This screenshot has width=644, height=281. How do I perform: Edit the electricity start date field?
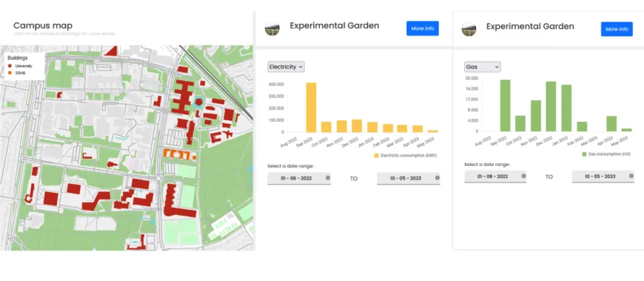click(x=299, y=178)
